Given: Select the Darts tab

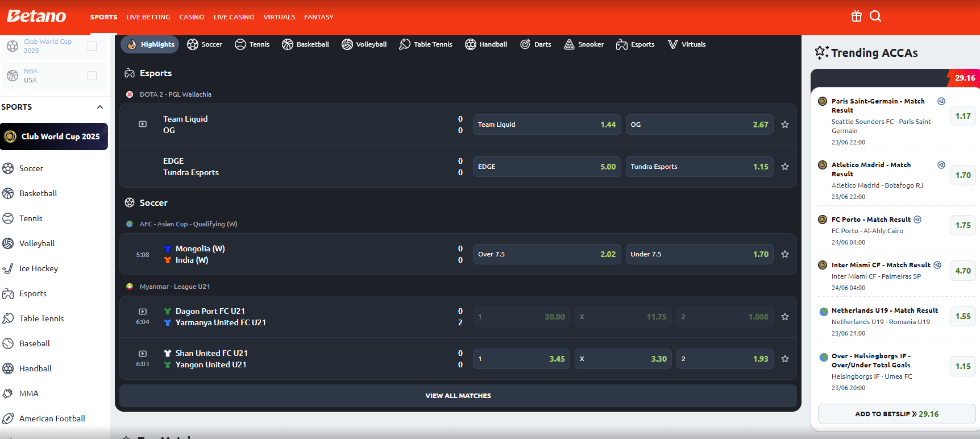Looking at the screenshot, I should 535,44.
